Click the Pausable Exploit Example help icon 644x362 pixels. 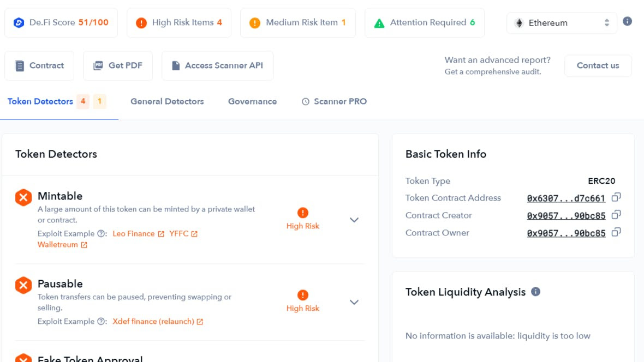102,322
